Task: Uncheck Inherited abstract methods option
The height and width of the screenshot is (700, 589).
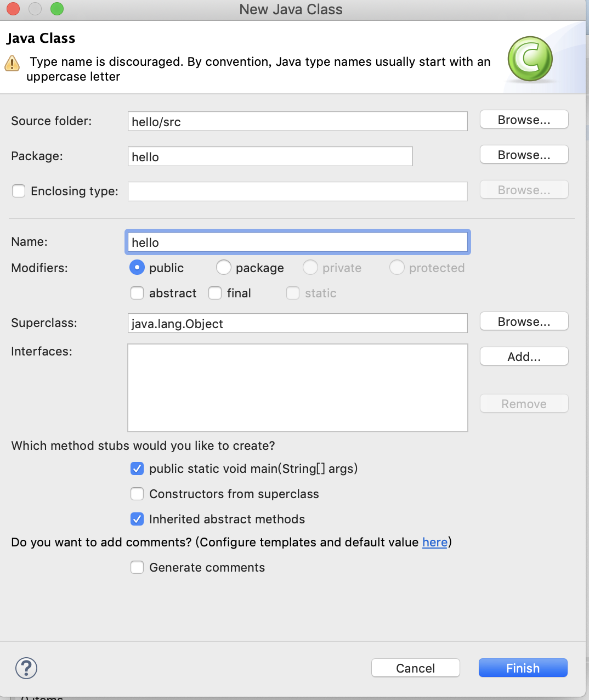Action: pos(137,519)
